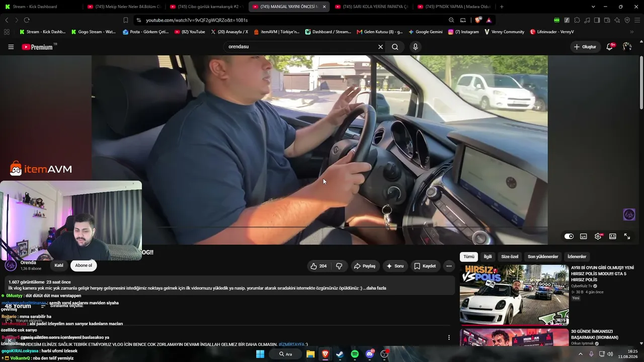
Task: Open the Oluştur create menu
Action: click(x=585, y=47)
